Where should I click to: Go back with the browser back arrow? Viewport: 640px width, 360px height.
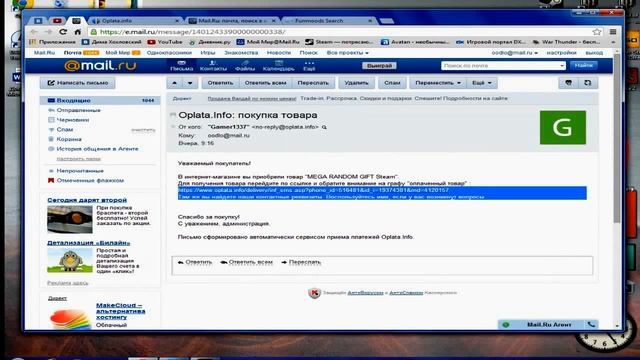click(x=34, y=31)
